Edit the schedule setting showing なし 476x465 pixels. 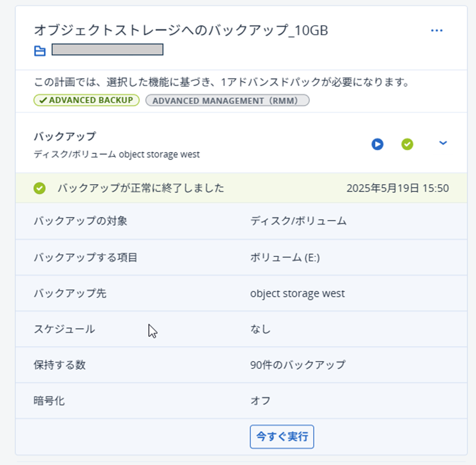(x=260, y=329)
